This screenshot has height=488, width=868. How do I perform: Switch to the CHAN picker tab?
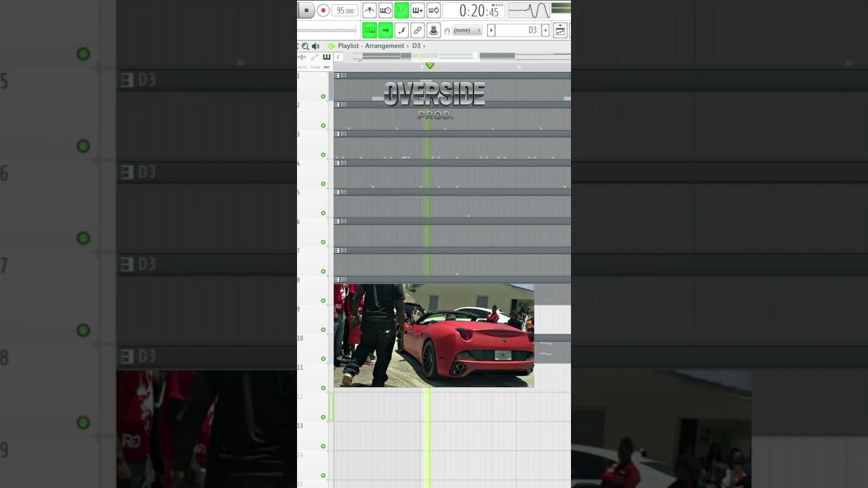pos(315,67)
